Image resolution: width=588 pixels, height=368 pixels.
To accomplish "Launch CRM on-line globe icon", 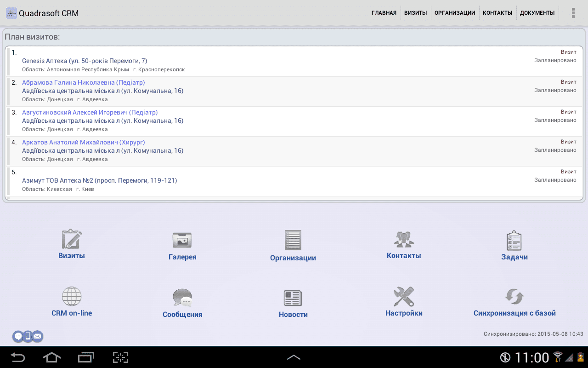I will pyautogui.click(x=72, y=296).
